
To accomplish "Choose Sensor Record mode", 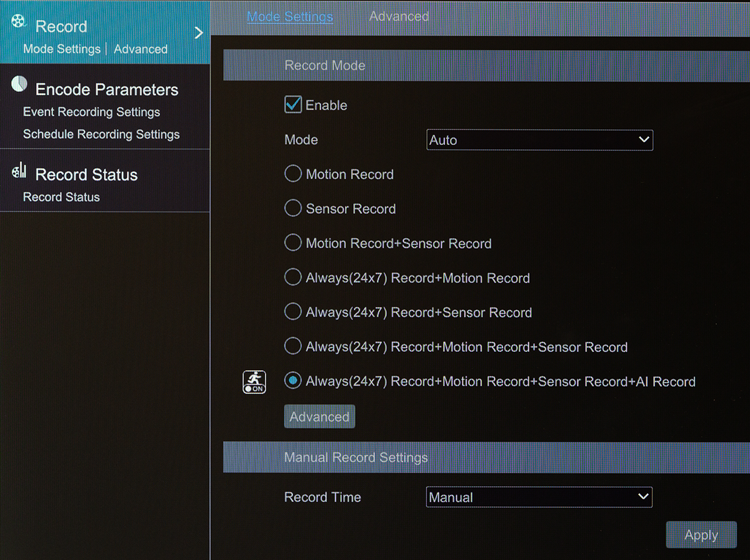I will pyautogui.click(x=292, y=208).
